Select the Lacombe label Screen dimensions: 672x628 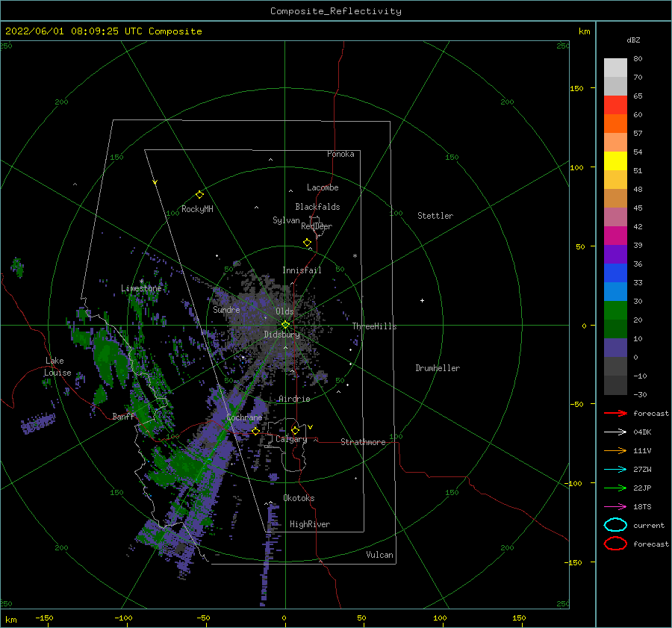[323, 187]
